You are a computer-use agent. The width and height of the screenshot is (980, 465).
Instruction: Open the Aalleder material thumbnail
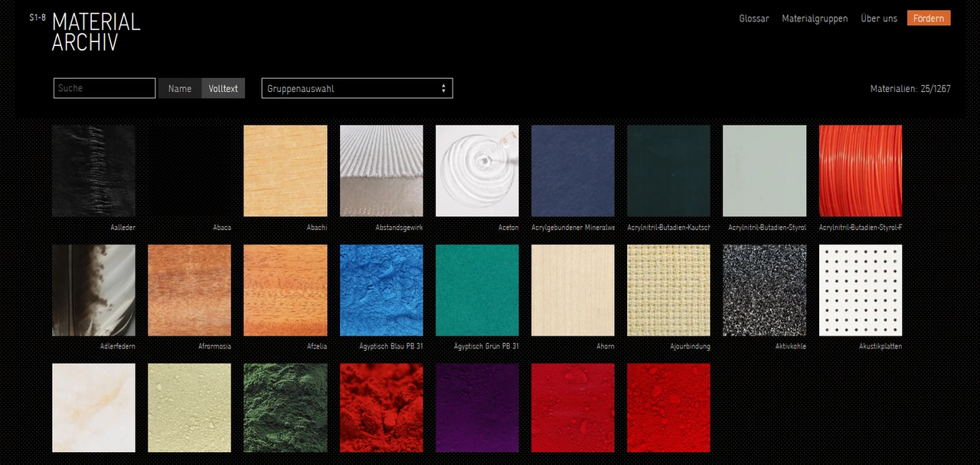(x=93, y=171)
